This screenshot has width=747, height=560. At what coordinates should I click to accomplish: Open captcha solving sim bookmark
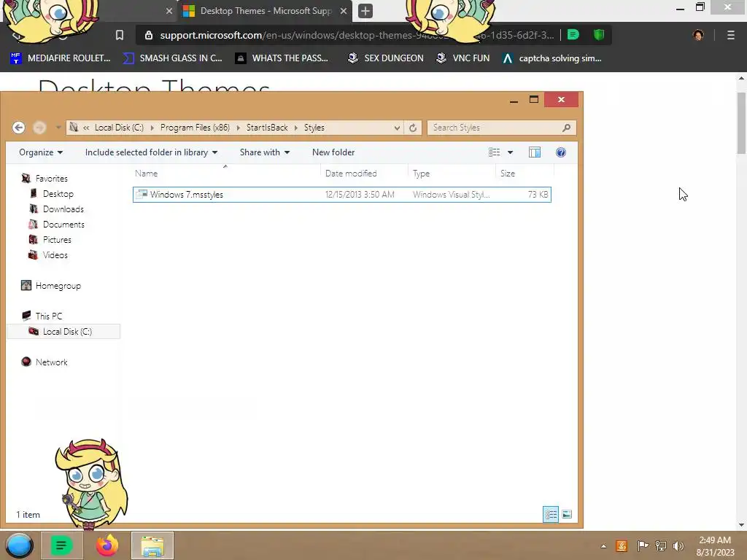pyautogui.click(x=552, y=58)
